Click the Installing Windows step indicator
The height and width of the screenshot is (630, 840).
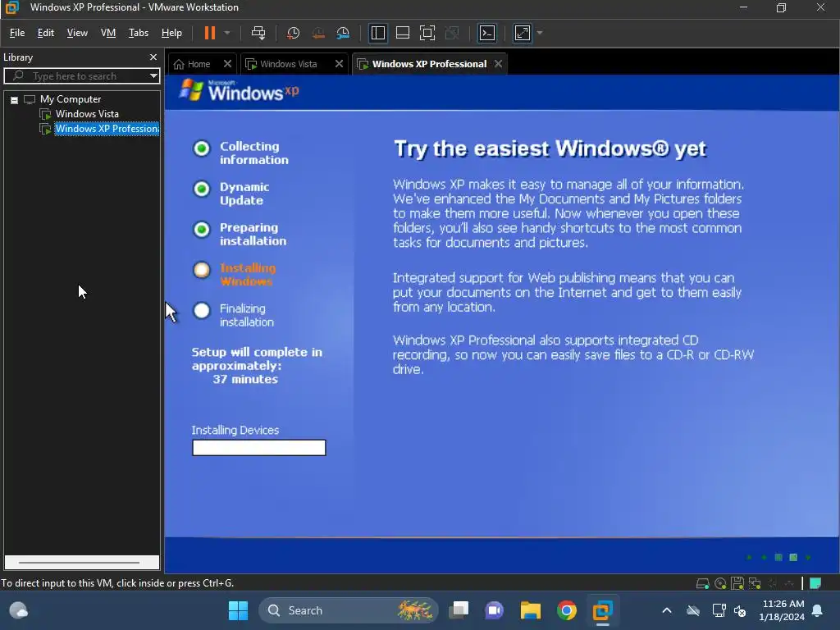pyautogui.click(x=202, y=270)
